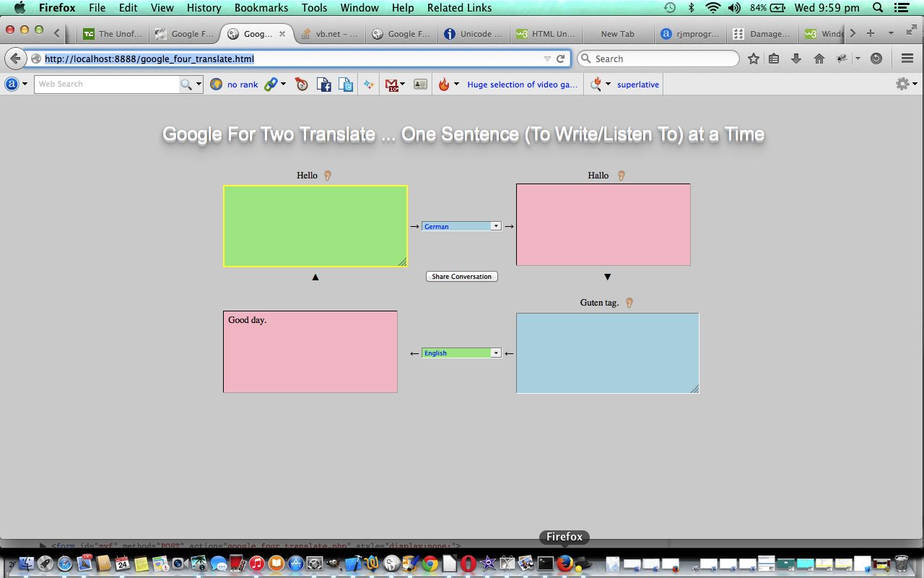This screenshot has width=924, height=578.
Task: Switch to the Unicode tab
Action: point(474,34)
